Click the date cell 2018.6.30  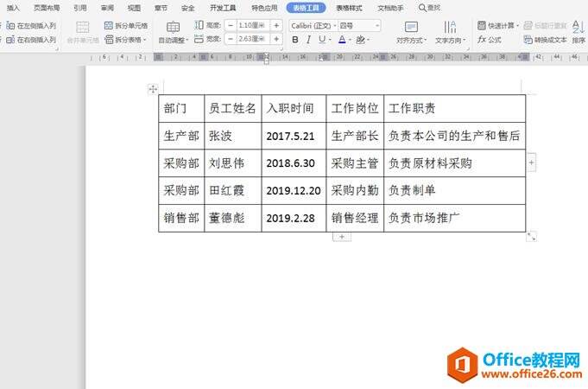[294, 163]
